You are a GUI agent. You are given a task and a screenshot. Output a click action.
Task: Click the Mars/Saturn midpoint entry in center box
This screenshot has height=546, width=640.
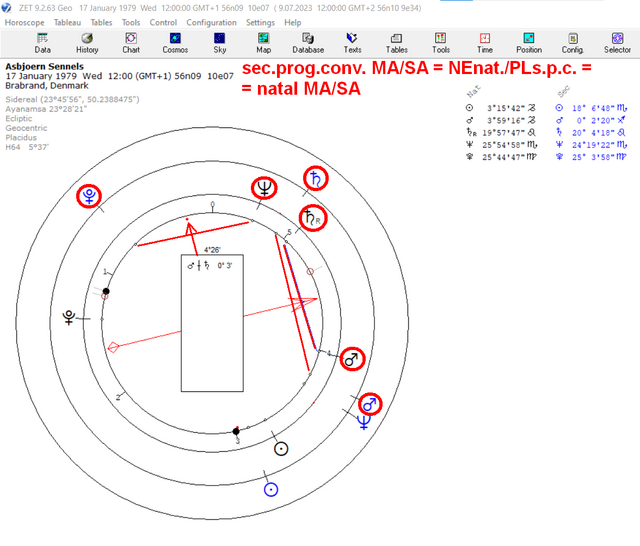[x=210, y=266]
